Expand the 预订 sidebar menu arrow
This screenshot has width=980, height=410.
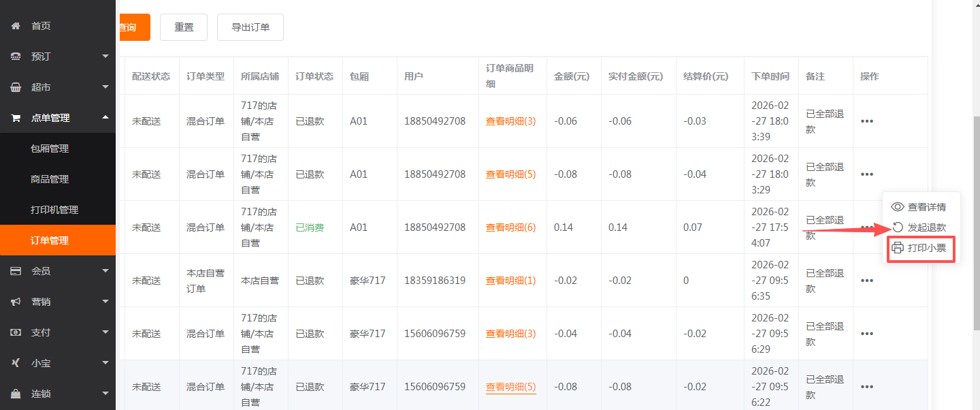pos(105,56)
